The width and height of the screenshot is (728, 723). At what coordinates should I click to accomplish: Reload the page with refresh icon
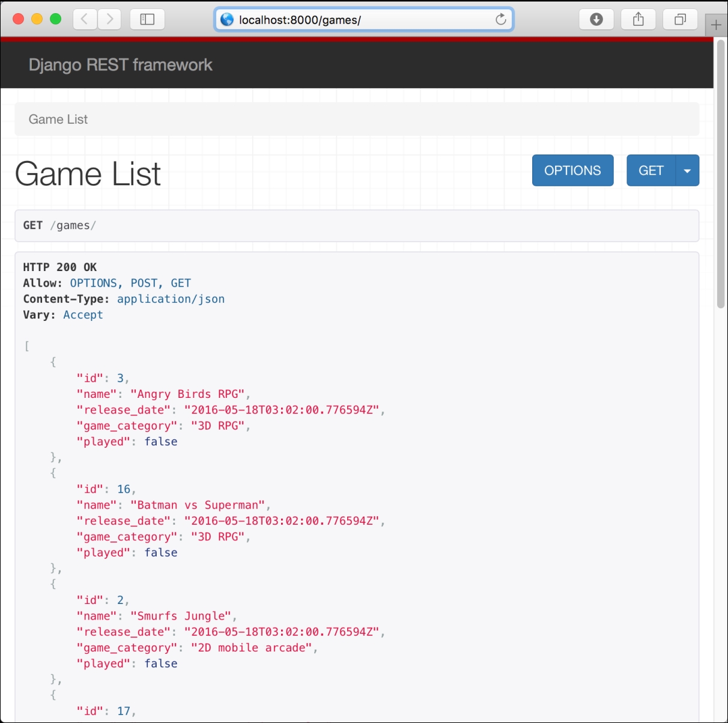click(500, 20)
